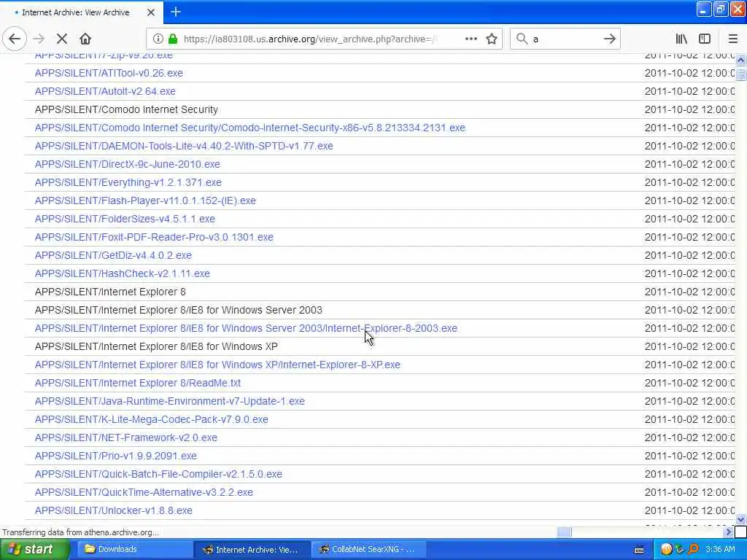Screen dimensions: 747x560
Task: Open Internet-Explorer-8-2003.exe link
Action: (x=246, y=328)
